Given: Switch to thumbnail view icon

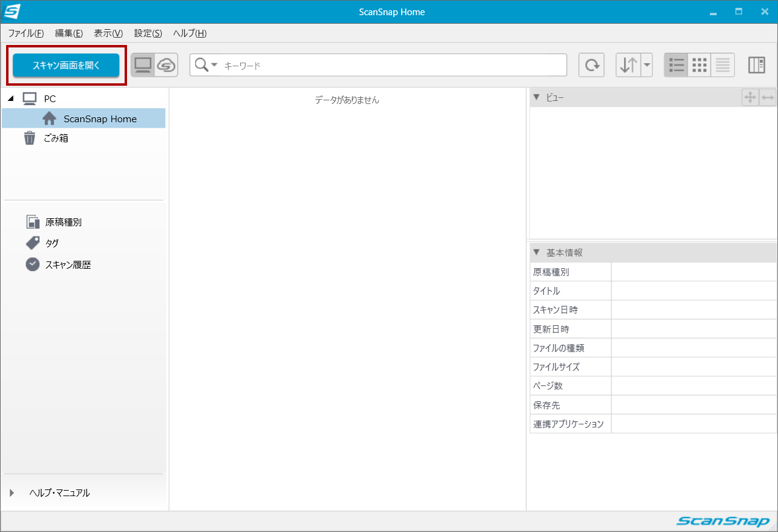Looking at the screenshot, I should [699, 65].
